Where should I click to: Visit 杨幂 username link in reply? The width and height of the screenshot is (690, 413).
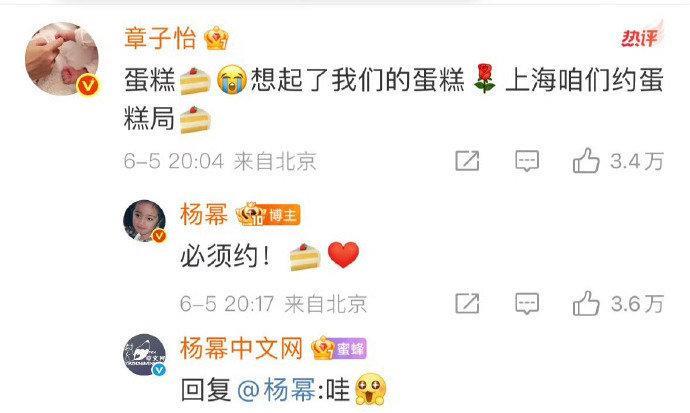(204, 215)
